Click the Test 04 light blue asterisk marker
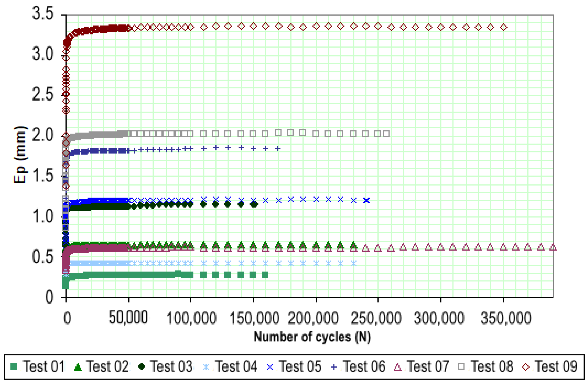588x385 pixels. pos(206,367)
